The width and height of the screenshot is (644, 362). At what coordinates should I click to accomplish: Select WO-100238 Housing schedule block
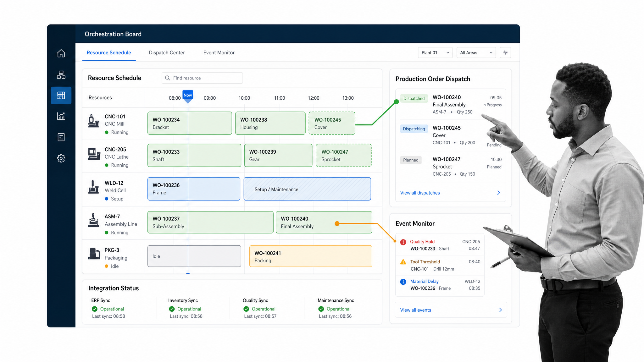[270, 123]
